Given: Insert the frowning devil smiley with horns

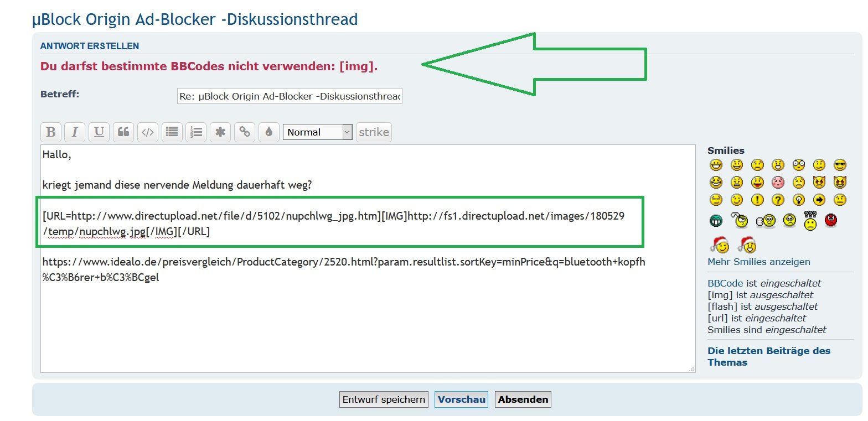Looking at the screenshot, I should tap(819, 182).
